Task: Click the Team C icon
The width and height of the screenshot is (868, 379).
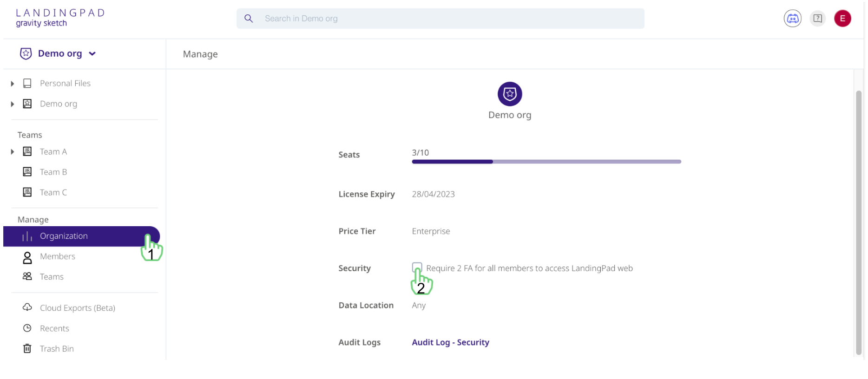Action: click(x=27, y=192)
